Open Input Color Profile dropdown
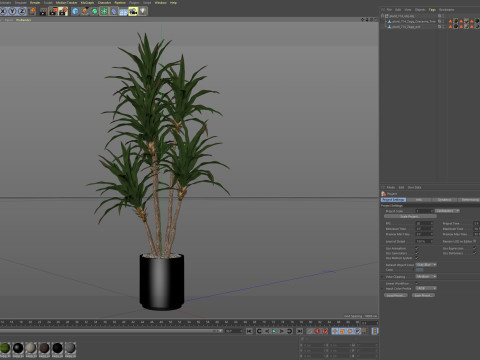 coord(426,288)
